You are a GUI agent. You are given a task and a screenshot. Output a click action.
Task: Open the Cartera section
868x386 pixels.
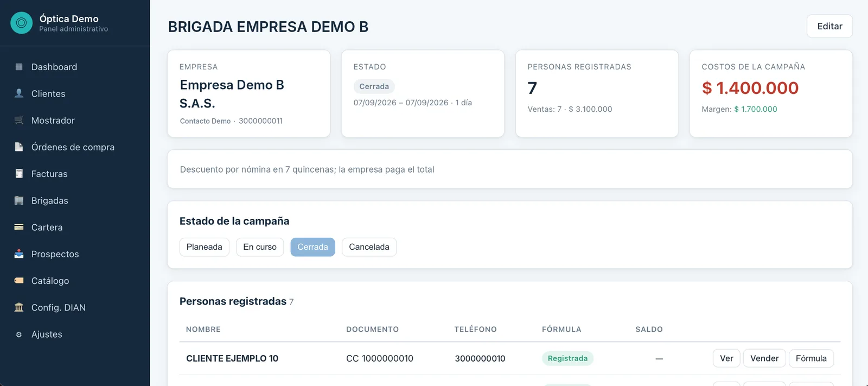pos(75,227)
